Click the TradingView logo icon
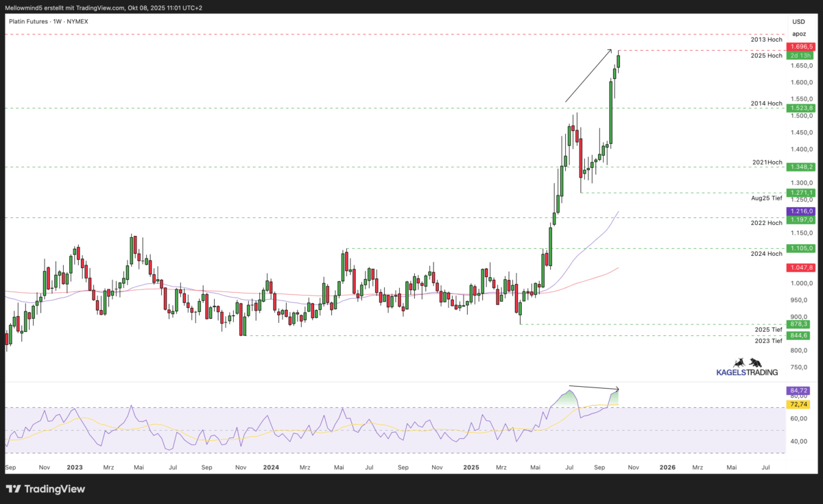Viewport: 823px width, 504px height. pyautogui.click(x=13, y=489)
